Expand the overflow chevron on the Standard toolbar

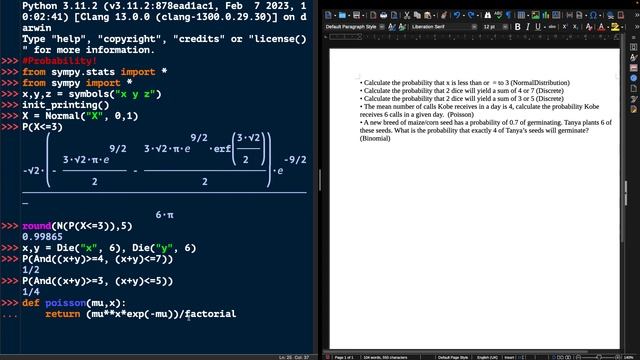[636, 16]
